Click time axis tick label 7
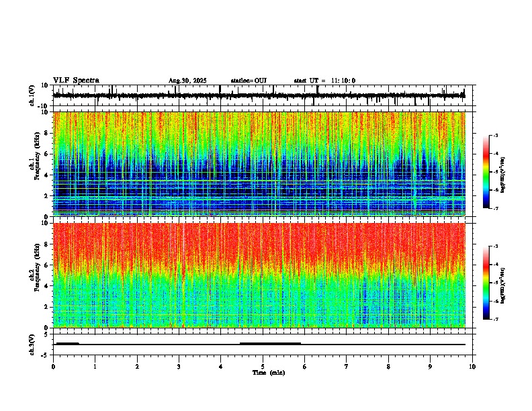This screenshot has width=532, height=411. (x=347, y=367)
